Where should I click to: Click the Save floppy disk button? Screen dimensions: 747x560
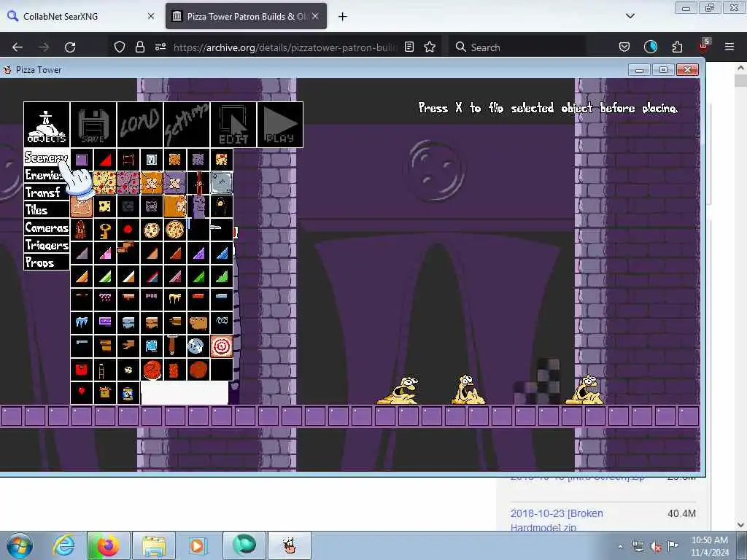point(93,125)
